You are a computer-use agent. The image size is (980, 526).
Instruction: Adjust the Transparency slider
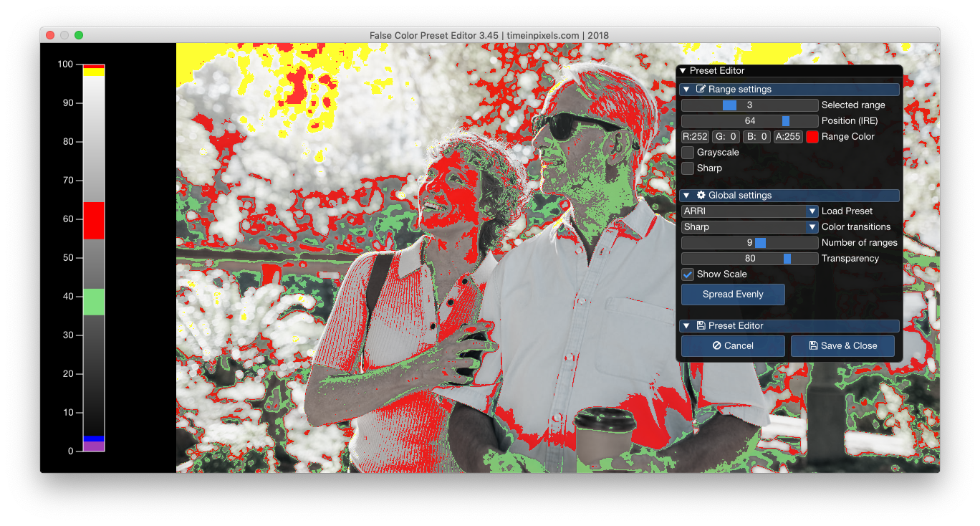pos(749,259)
